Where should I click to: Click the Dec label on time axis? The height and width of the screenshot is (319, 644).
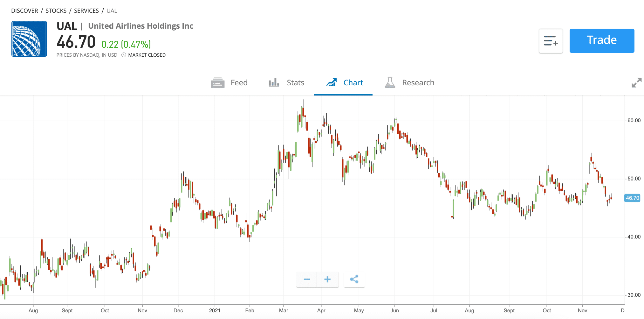pos(178,310)
